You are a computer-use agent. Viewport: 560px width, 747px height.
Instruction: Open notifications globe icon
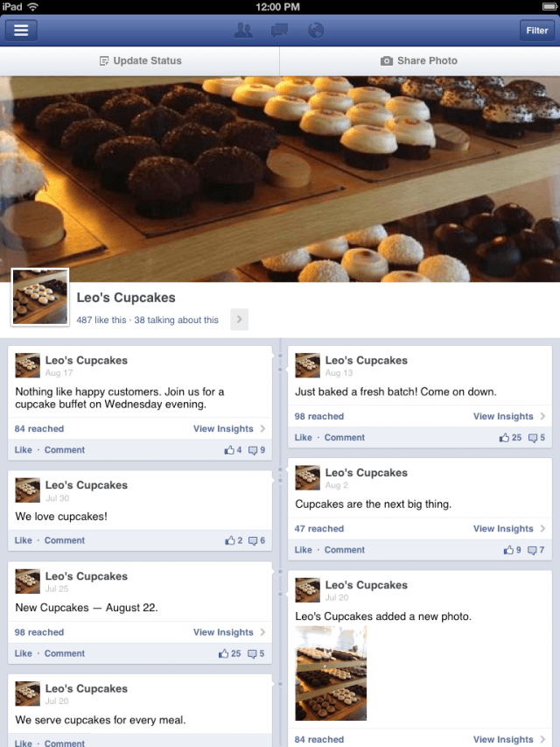coord(316,31)
